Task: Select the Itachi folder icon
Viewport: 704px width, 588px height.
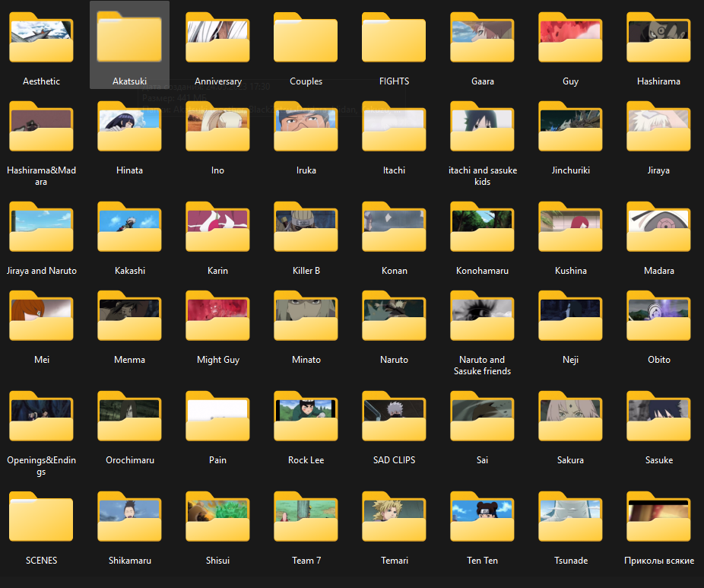Action: pyautogui.click(x=394, y=126)
